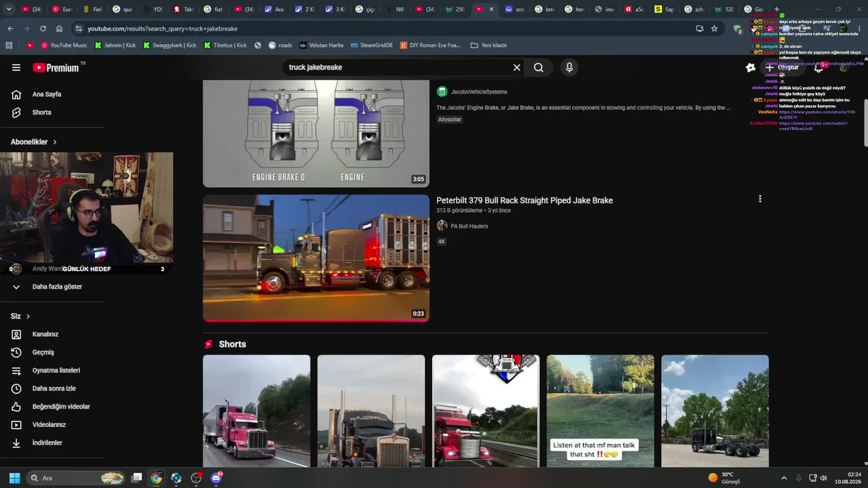The image size is (868, 488).
Task: Open the taskbar weather widget 30°C Güneşli
Action: tap(724, 478)
